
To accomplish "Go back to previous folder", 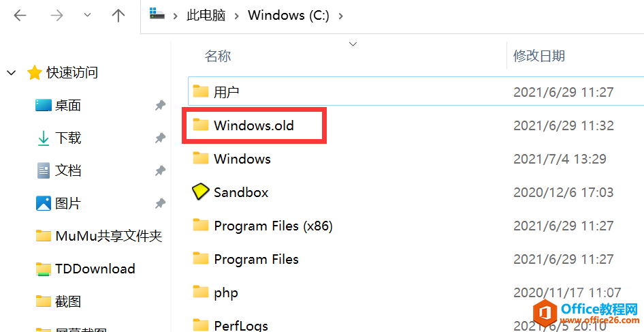I will click(20, 16).
